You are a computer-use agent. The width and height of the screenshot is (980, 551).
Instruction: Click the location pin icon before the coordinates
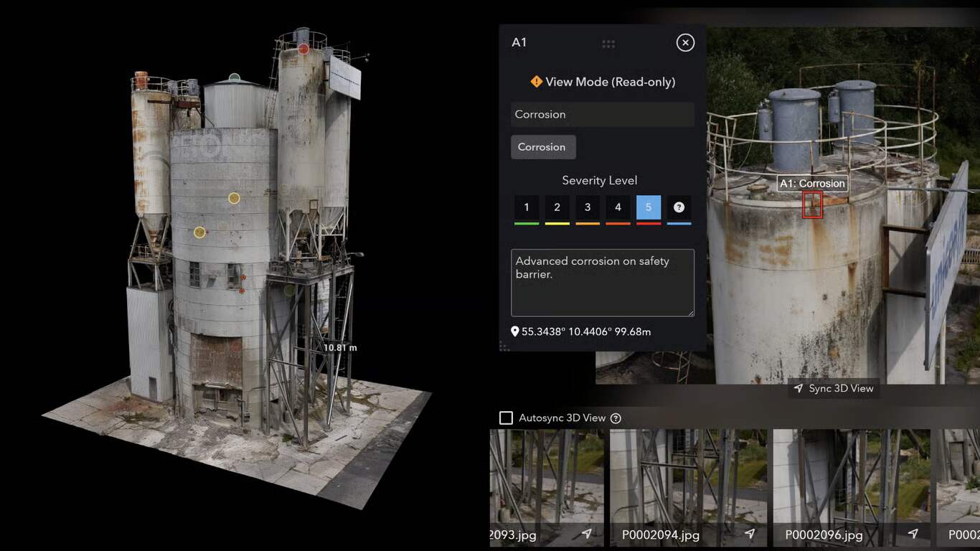pyautogui.click(x=515, y=331)
